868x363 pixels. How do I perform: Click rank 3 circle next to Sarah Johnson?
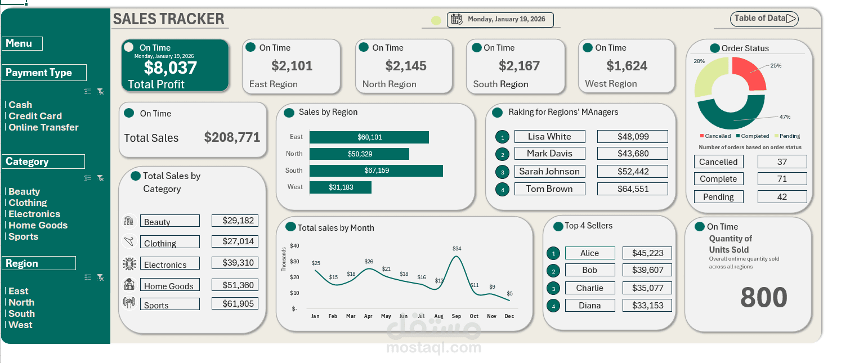pos(503,172)
